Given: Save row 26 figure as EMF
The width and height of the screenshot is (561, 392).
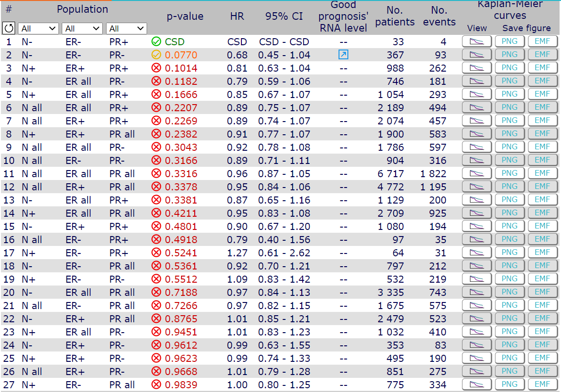Looking at the screenshot, I should (x=543, y=371).
